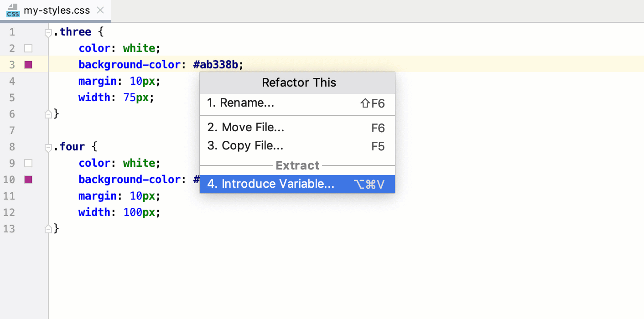This screenshot has height=319, width=644.
Task: Click the gutter color box for .three background-color
Action: click(28, 64)
